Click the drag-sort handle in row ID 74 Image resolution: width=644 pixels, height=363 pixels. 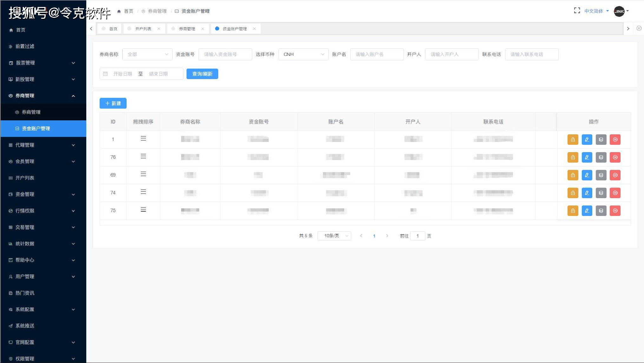click(x=143, y=192)
